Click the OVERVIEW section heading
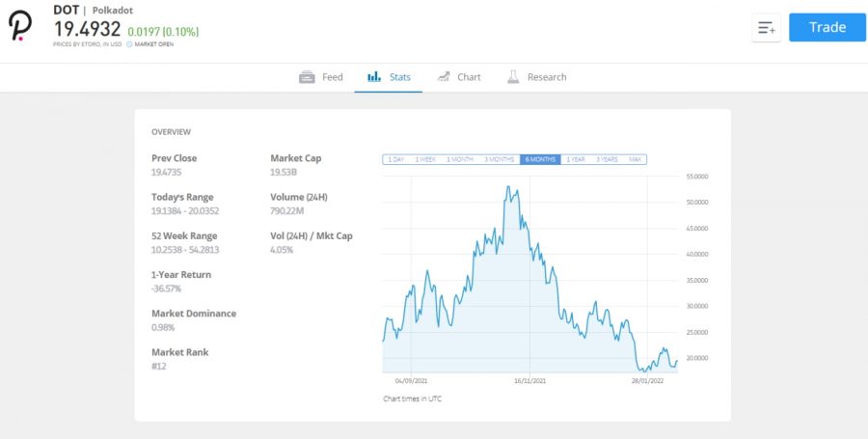Screen dimensions: 868x439 (x=171, y=132)
